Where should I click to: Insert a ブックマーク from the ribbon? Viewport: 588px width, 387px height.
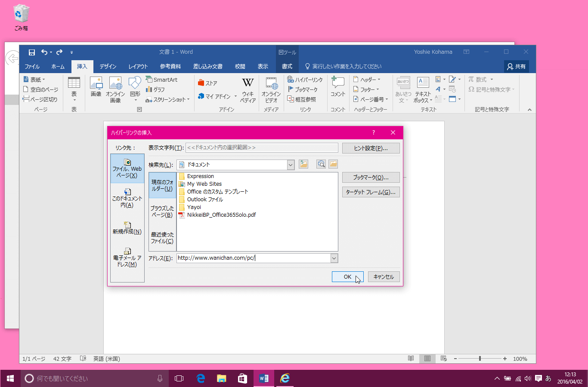tap(303, 89)
